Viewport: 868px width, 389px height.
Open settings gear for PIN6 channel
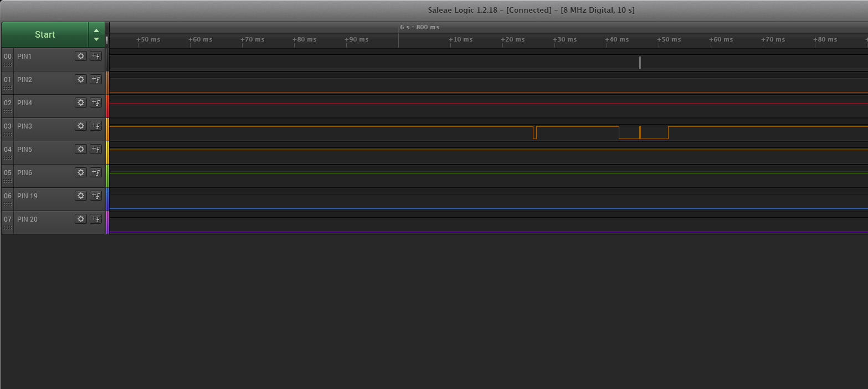[81, 172]
